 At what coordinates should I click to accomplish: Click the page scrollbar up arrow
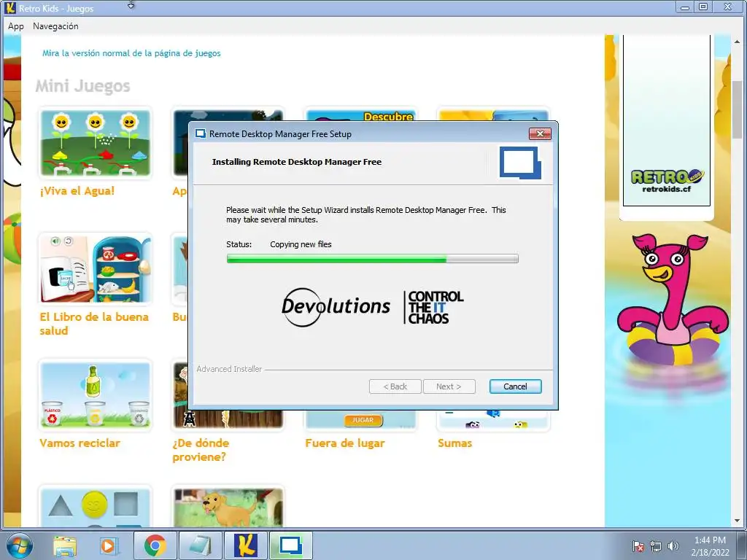pos(737,42)
